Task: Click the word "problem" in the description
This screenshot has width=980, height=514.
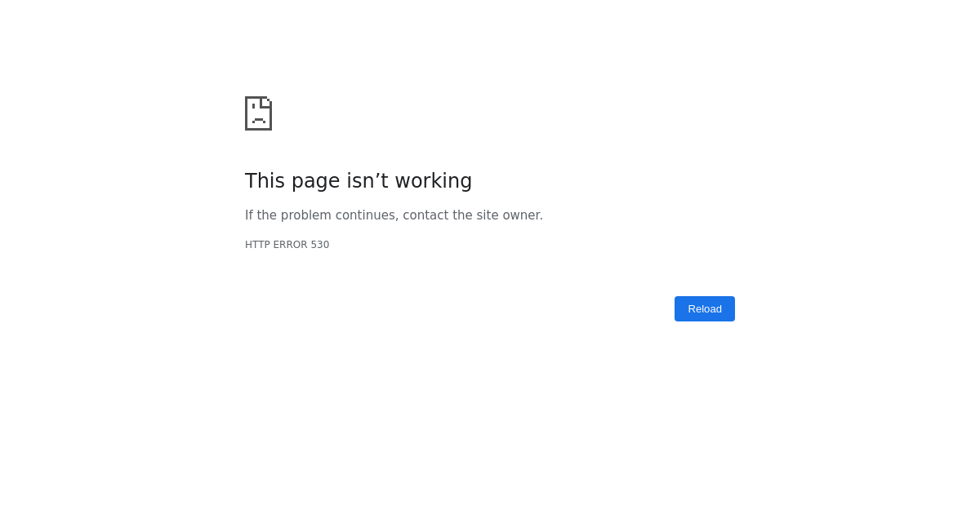Action: point(306,215)
